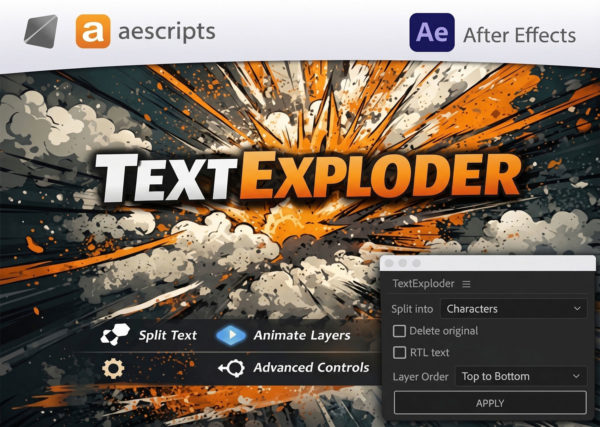The width and height of the screenshot is (600, 427).
Task: Click the orange aescripts logo icon
Action: coord(93,31)
